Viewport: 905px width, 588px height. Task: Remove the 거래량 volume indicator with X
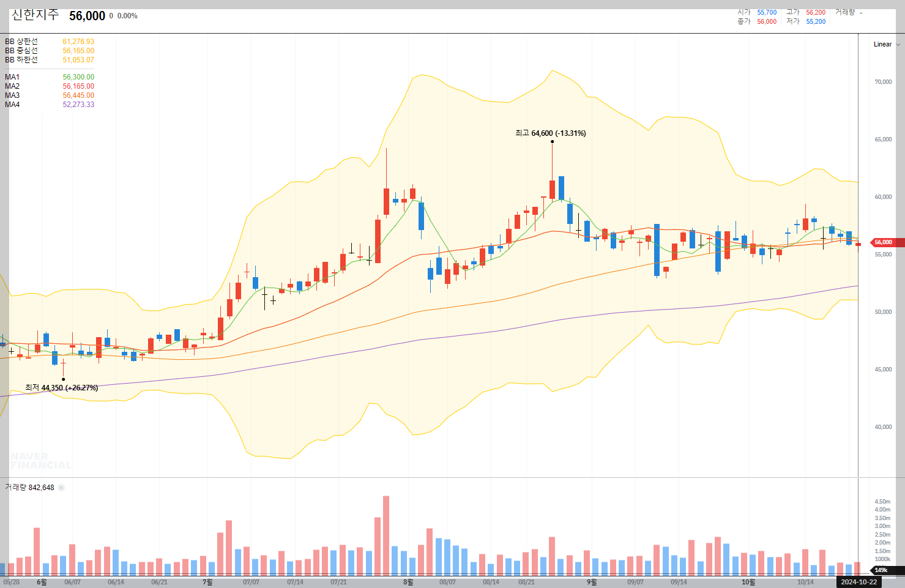[61, 488]
